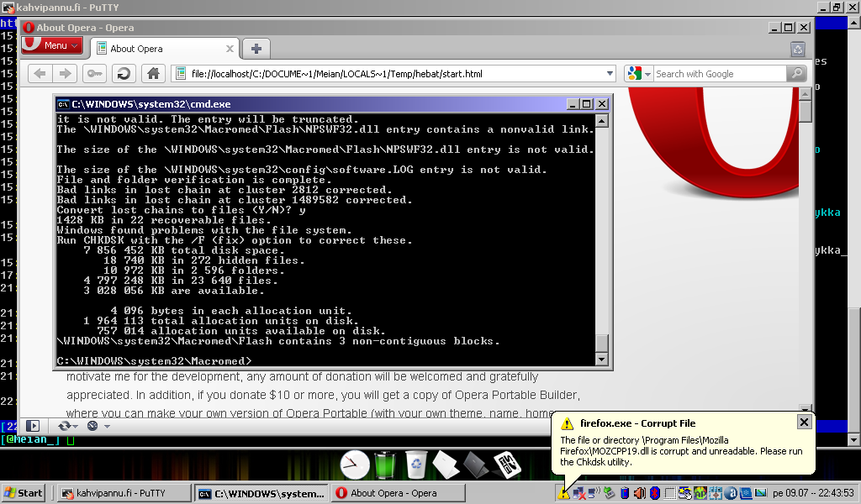861x504 pixels.
Task: Expand the address bar history dropdown
Action: (610, 74)
